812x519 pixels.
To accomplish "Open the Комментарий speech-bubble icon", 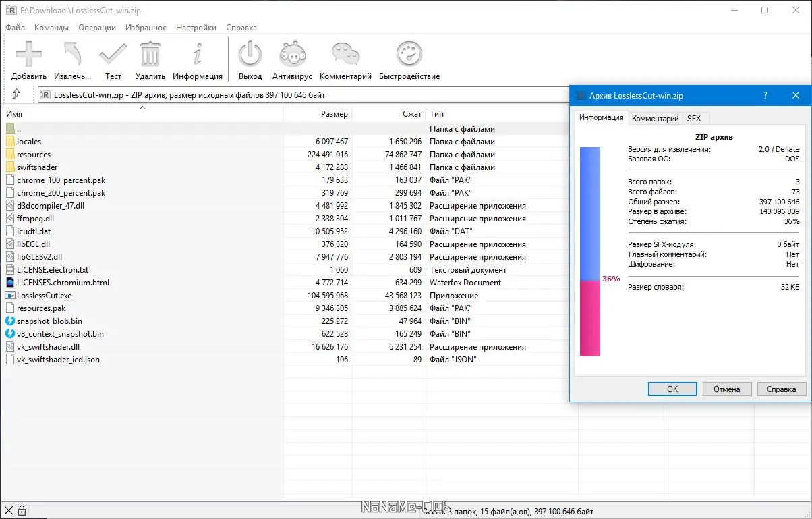I will tap(345, 54).
